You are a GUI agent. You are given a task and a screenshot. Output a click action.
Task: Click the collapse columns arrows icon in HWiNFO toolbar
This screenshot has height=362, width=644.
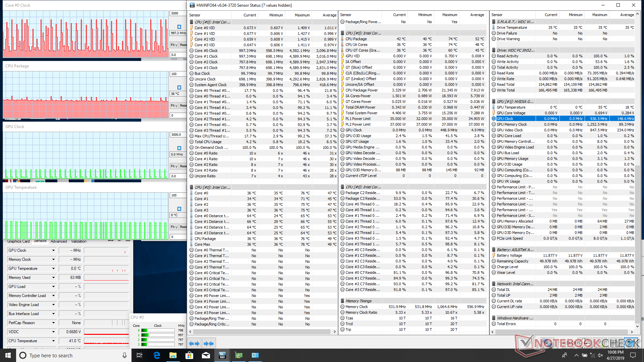pos(209,344)
